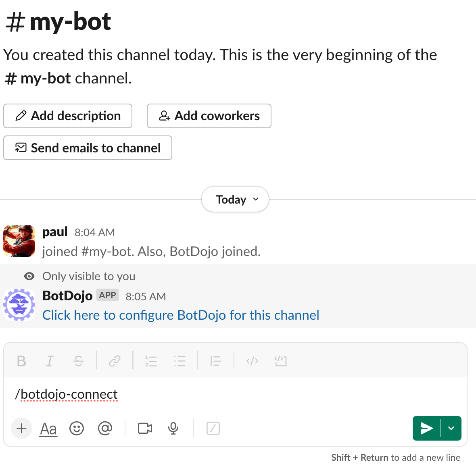Click the eye icon beside Only visible to you
The image size is (476, 466).
tap(29, 276)
